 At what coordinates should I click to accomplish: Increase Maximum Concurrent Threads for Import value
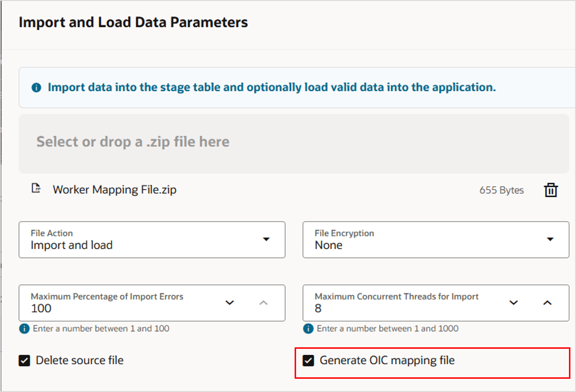coord(547,303)
